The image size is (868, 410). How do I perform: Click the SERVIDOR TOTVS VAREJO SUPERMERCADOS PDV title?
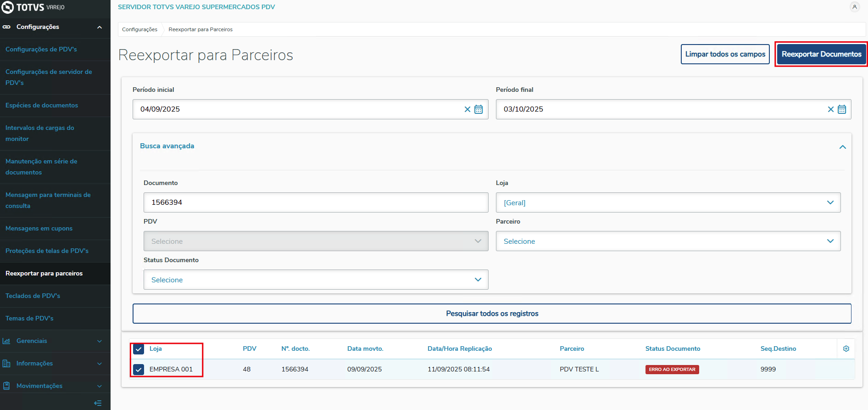196,7
